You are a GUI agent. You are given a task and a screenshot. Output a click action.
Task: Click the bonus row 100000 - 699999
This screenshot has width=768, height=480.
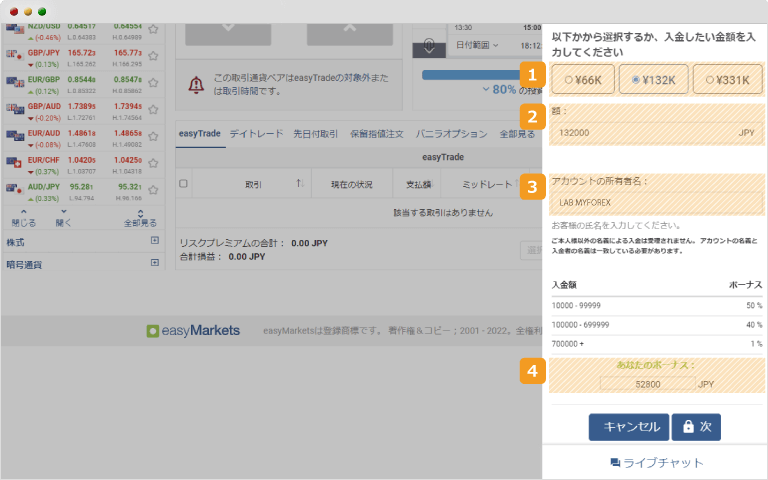(657, 325)
